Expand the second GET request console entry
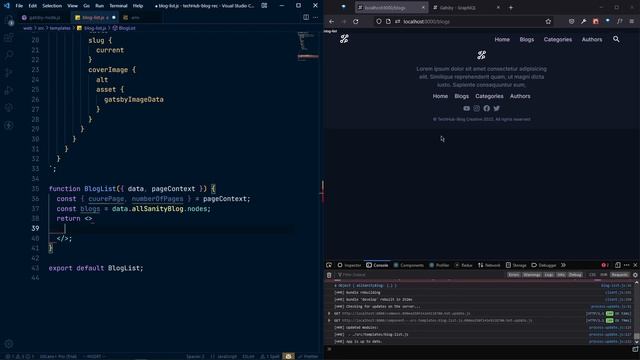This screenshot has height=360, width=640. point(329,320)
